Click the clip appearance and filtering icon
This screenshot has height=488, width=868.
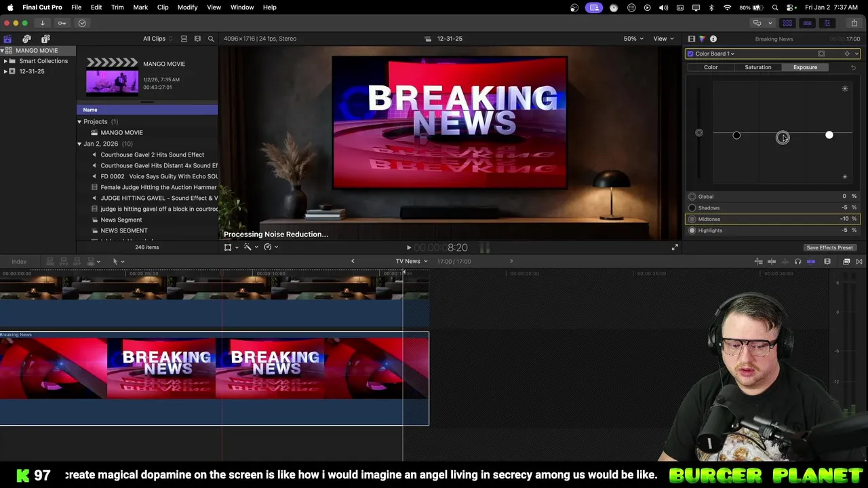click(x=197, y=39)
